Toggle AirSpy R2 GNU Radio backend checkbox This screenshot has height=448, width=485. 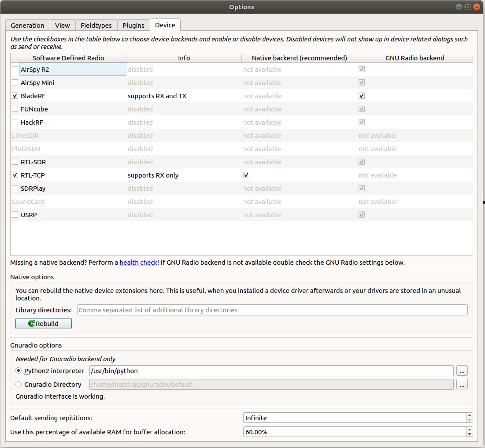[362, 69]
